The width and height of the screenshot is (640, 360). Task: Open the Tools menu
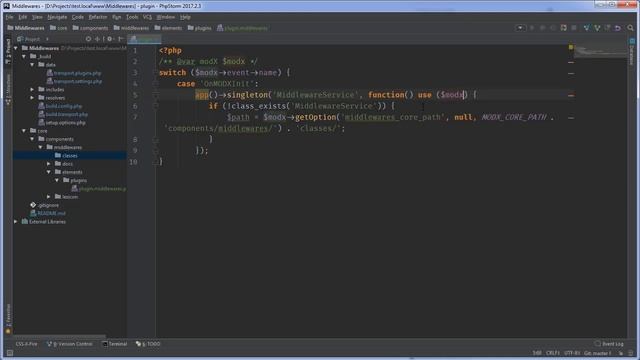(x=132, y=17)
